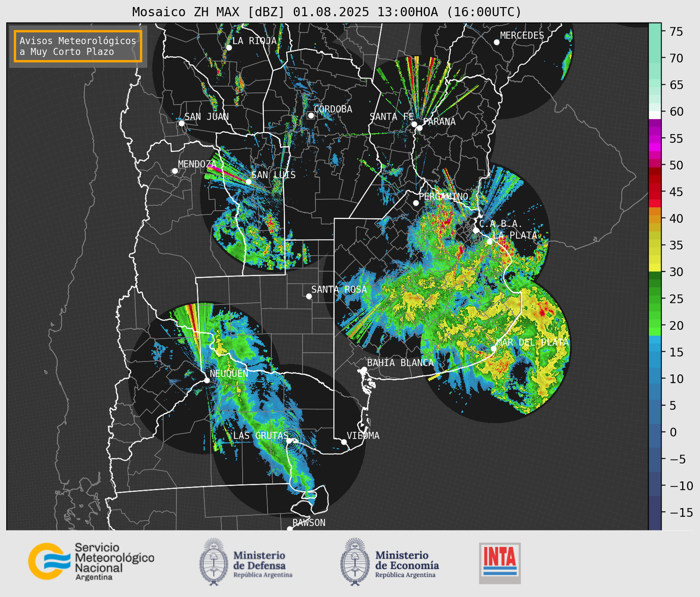Click the PARANA city marker dot
Image resolution: width=700 pixels, height=597 pixels.
420,128
